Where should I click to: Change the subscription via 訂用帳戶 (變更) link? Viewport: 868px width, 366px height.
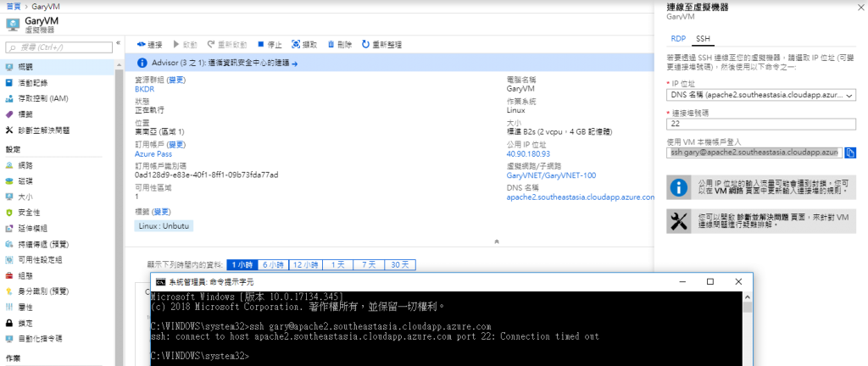tap(176, 144)
